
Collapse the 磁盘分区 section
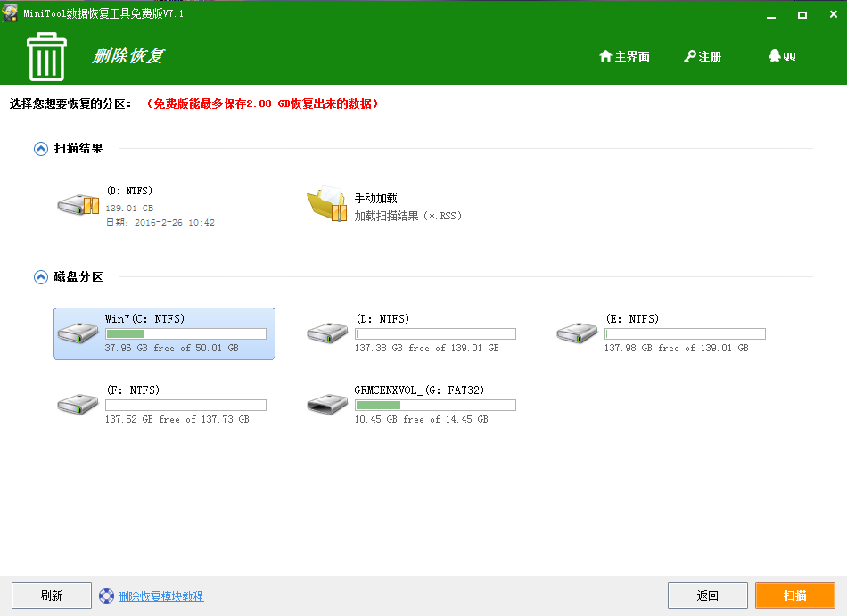click(x=41, y=277)
